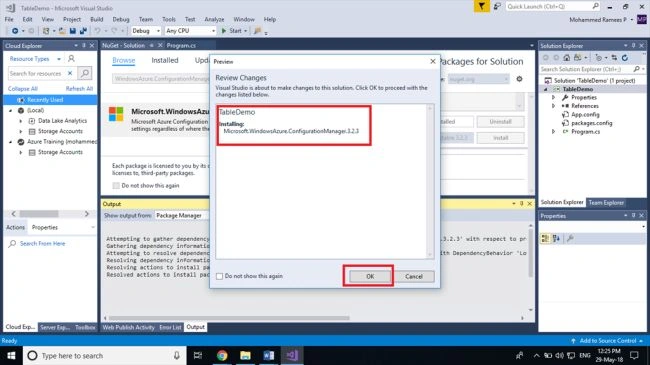The image size is (650, 365).
Task: Open the Project menu
Action: click(x=72, y=19)
